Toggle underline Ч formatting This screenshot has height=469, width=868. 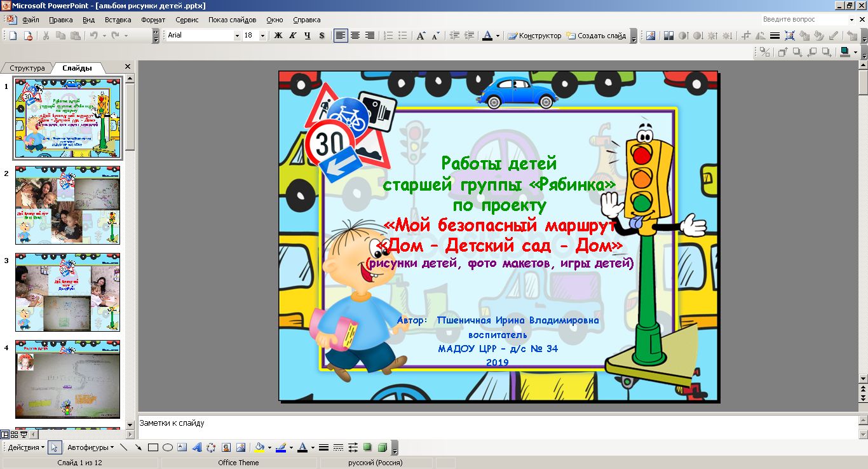pos(307,36)
